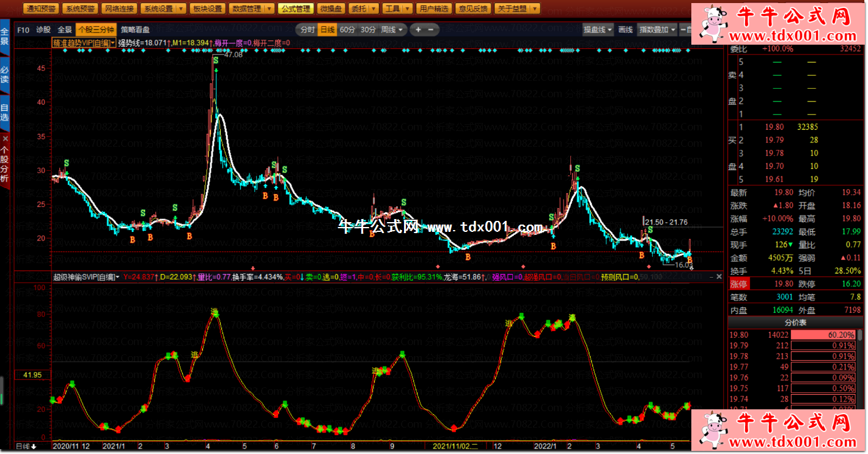Click the 意见反馈 button

point(473,9)
